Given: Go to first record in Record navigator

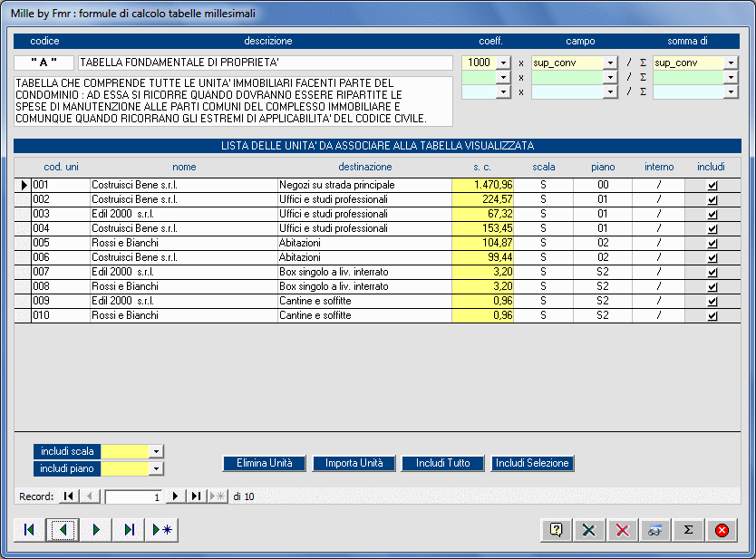Looking at the screenshot, I should click(69, 496).
